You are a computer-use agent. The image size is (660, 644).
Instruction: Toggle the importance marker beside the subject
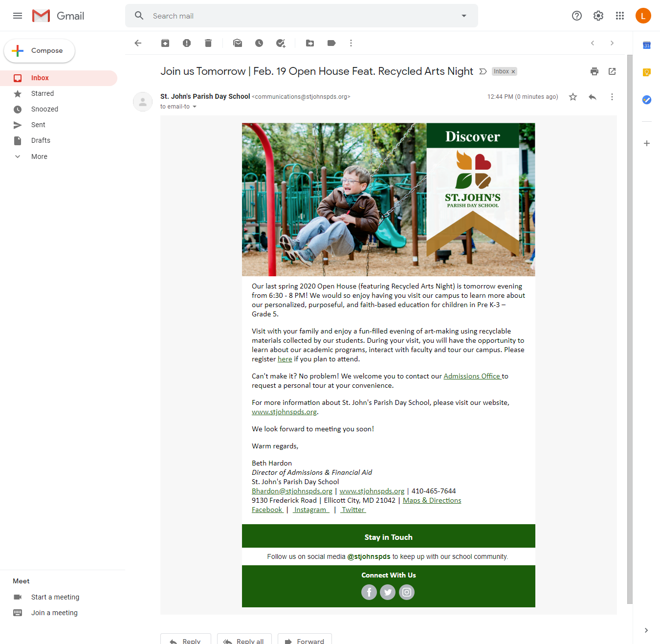(483, 71)
